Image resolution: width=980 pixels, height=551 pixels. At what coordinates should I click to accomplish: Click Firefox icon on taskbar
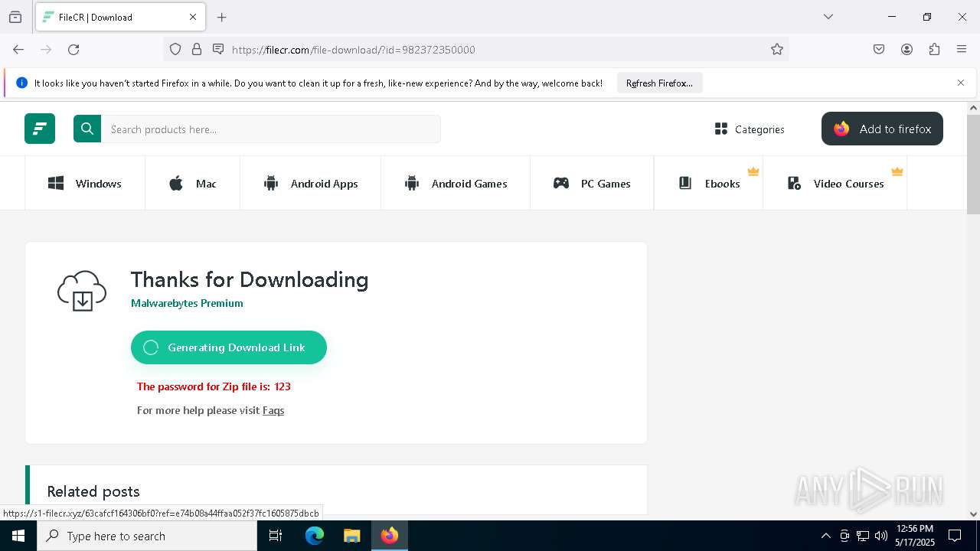[x=389, y=536]
